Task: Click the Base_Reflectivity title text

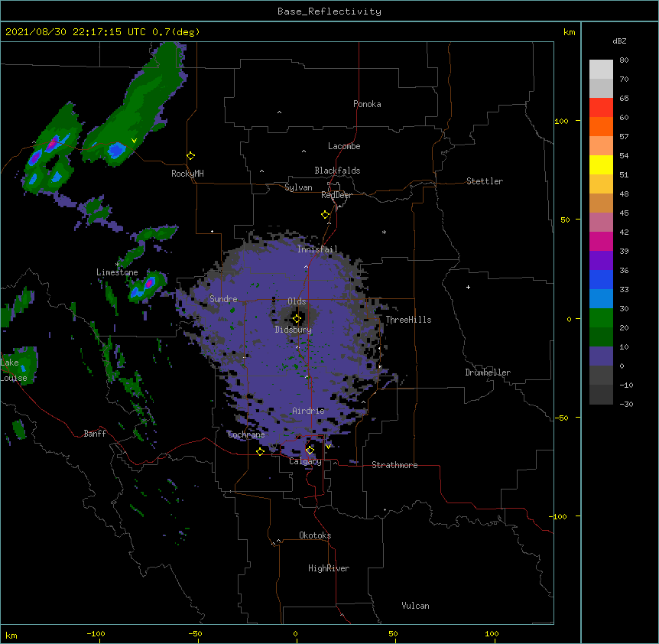Action: coord(329,11)
